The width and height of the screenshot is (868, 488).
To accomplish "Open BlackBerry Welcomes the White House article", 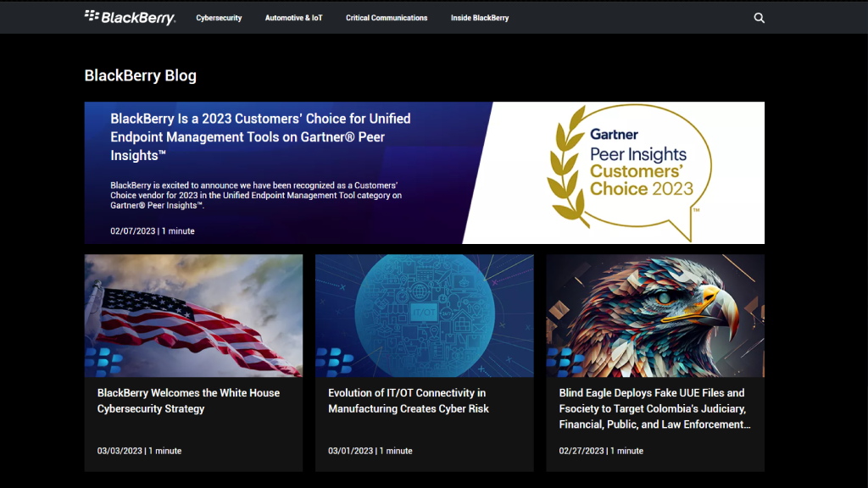I will click(x=188, y=401).
